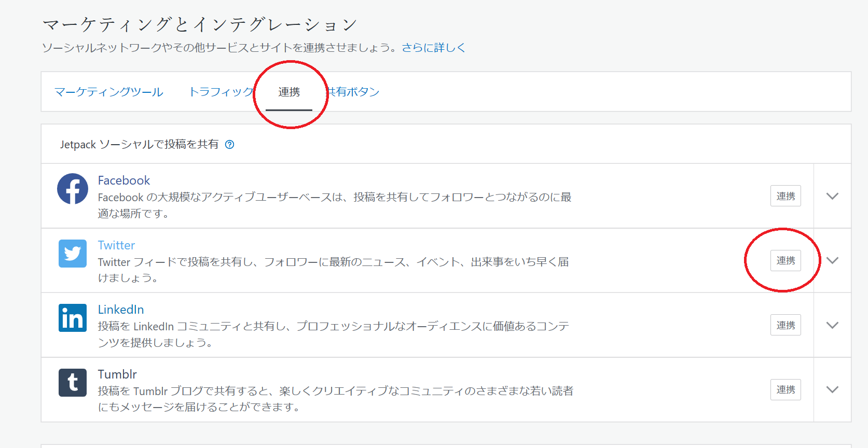Image resolution: width=868 pixels, height=448 pixels.
Task: Connect LinkedIn with its 連携 button
Action: pos(786,325)
